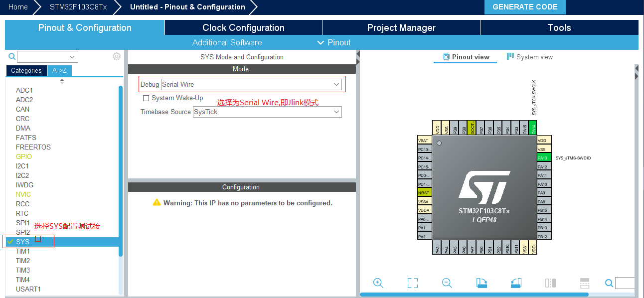Open GPIO in the peripheral list
The width and height of the screenshot is (644, 298).
(x=24, y=156)
